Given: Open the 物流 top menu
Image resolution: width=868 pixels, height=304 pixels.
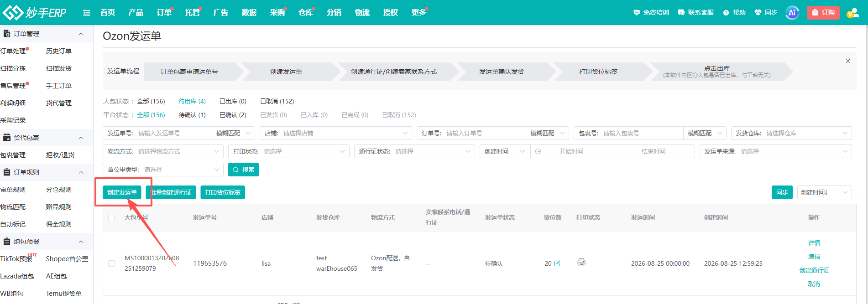Looking at the screenshot, I should coord(362,13).
